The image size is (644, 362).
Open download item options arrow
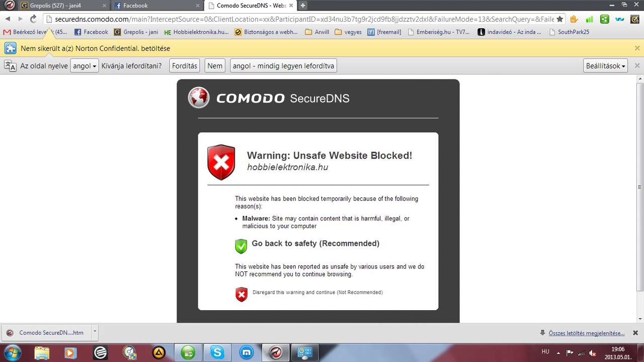pyautogui.click(x=95, y=332)
